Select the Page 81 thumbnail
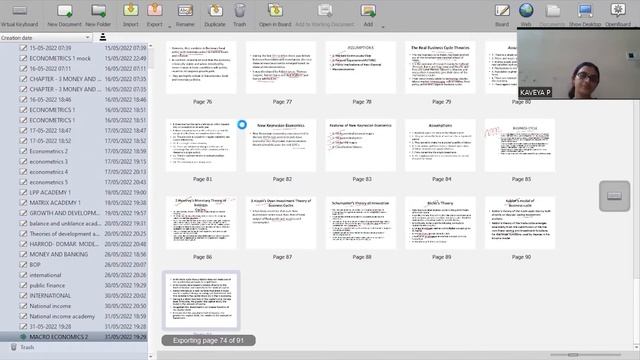The width and height of the screenshot is (640, 360). 202,145
